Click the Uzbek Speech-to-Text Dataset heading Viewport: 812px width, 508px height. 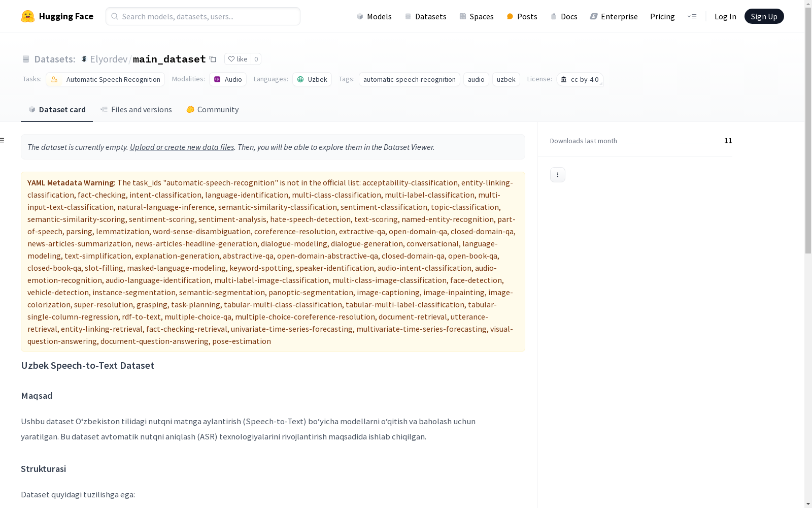click(87, 365)
